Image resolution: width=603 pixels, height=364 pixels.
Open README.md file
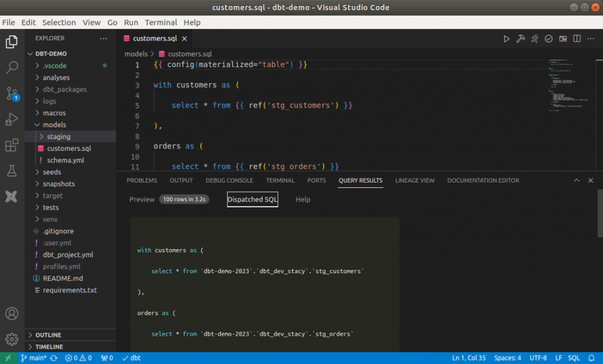pos(71,278)
